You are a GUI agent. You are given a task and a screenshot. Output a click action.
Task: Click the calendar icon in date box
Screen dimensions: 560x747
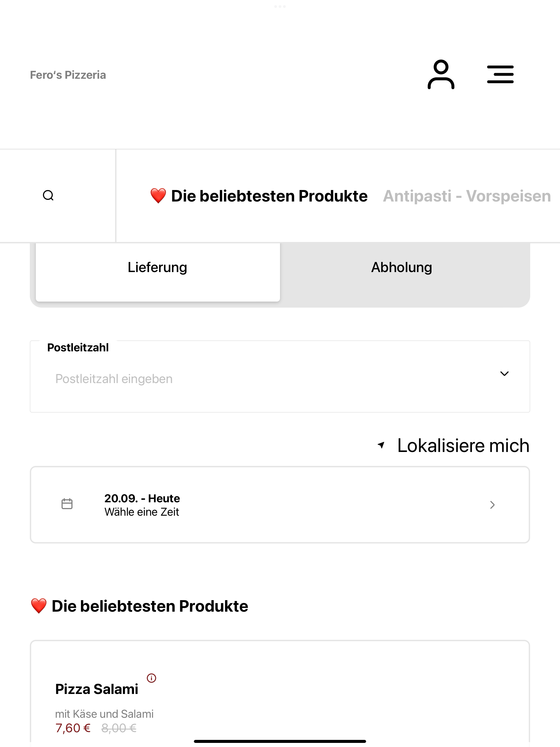67,504
